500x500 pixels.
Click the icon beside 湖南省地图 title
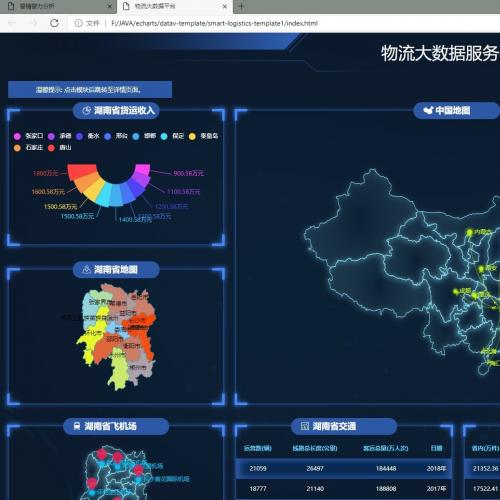click(x=86, y=269)
